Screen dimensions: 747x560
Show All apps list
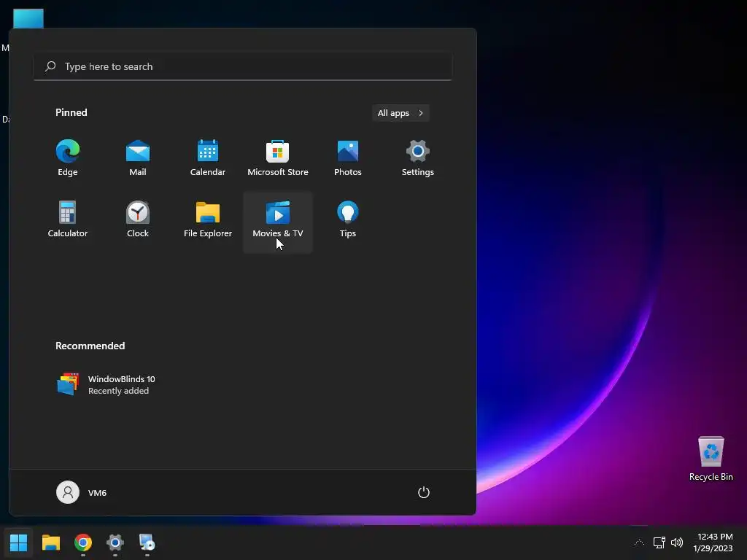click(x=400, y=113)
